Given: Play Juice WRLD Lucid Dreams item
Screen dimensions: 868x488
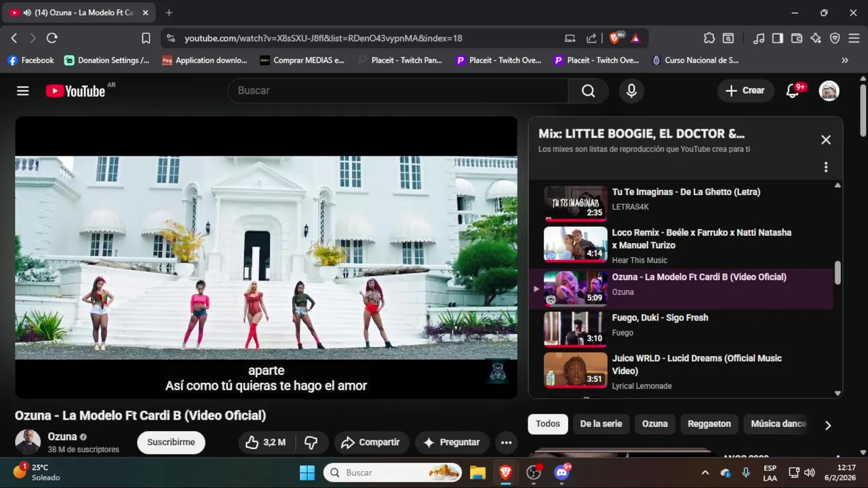Looking at the screenshot, I should pyautogui.click(x=681, y=370).
